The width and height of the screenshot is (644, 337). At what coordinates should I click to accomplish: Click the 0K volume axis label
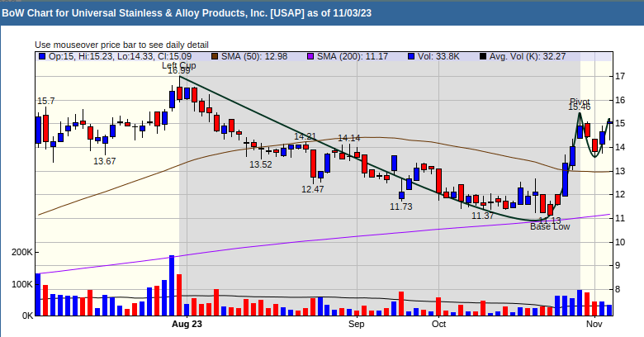27,316
